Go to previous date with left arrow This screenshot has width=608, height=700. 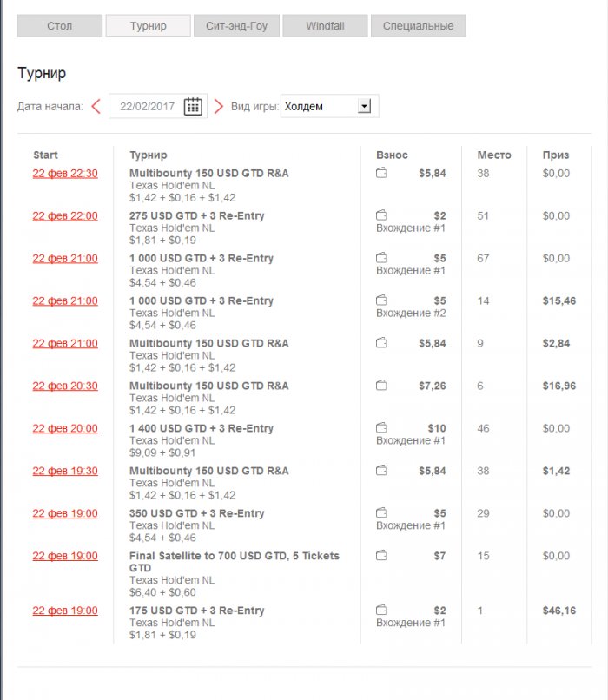point(96,106)
